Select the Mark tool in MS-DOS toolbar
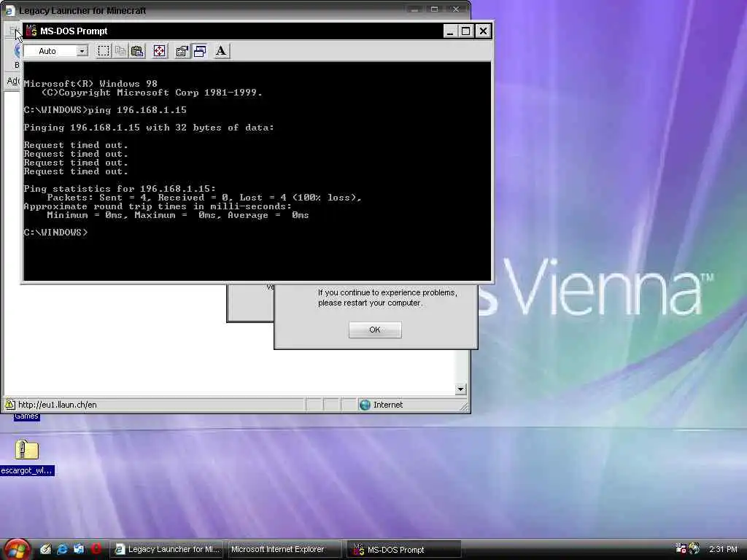 click(x=104, y=51)
